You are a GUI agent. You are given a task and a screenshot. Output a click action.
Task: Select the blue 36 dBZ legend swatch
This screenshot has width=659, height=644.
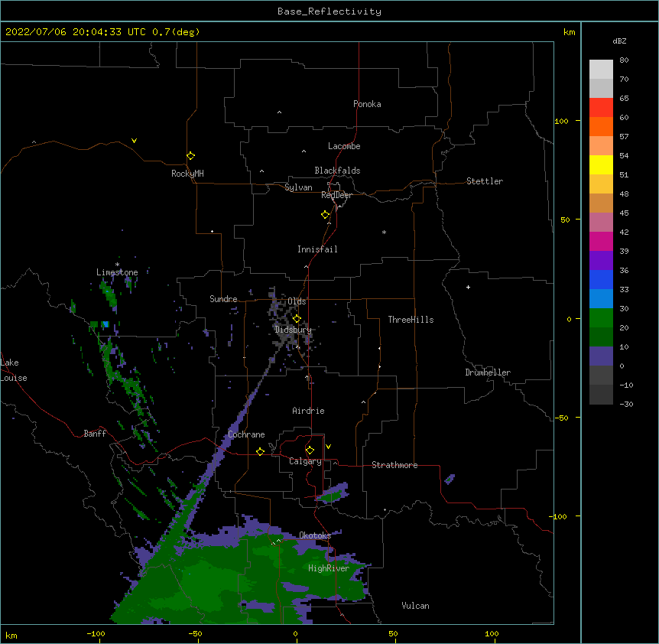tap(601, 279)
